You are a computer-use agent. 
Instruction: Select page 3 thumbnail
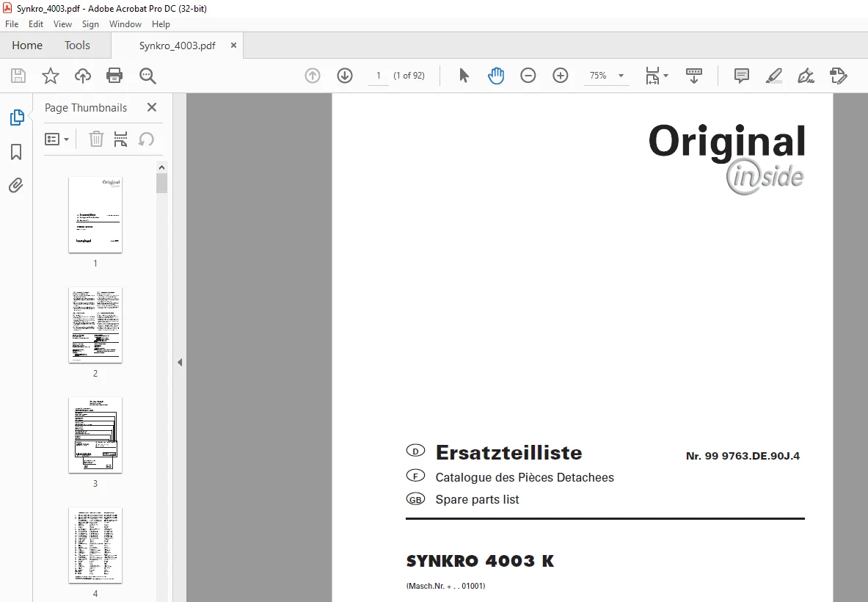point(95,435)
